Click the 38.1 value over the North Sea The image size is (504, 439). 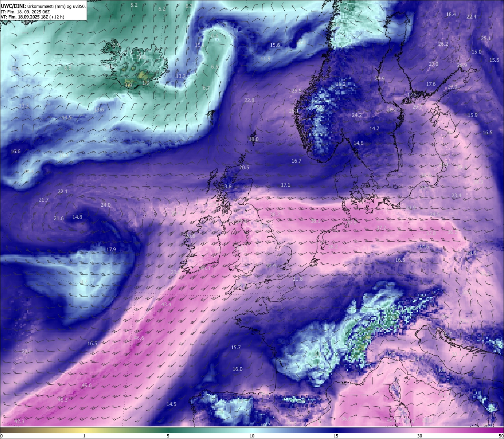click(315, 221)
